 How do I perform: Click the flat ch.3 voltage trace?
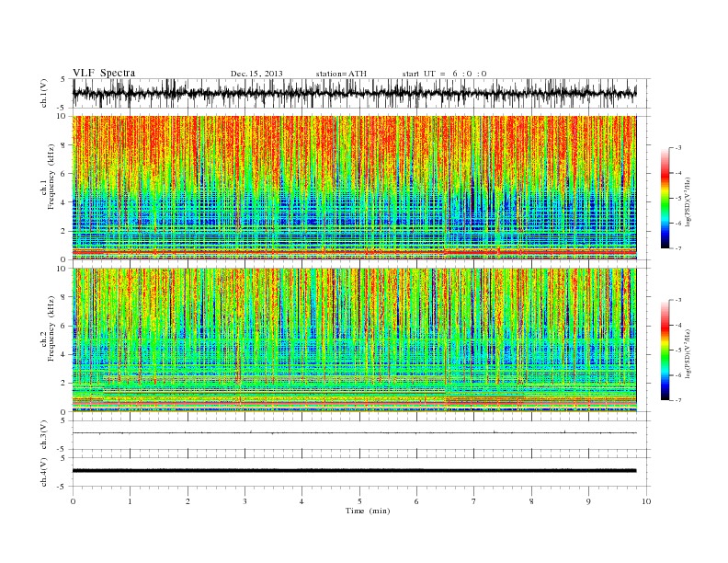click(354, 433)
